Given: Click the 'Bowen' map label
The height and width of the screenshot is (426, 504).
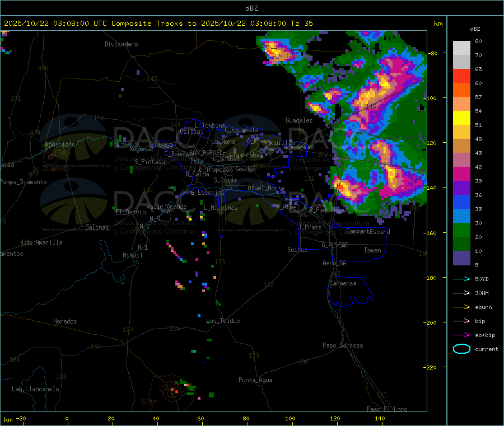Looking at the screenshot, I should pyautogui.click(x=372, y=250).
